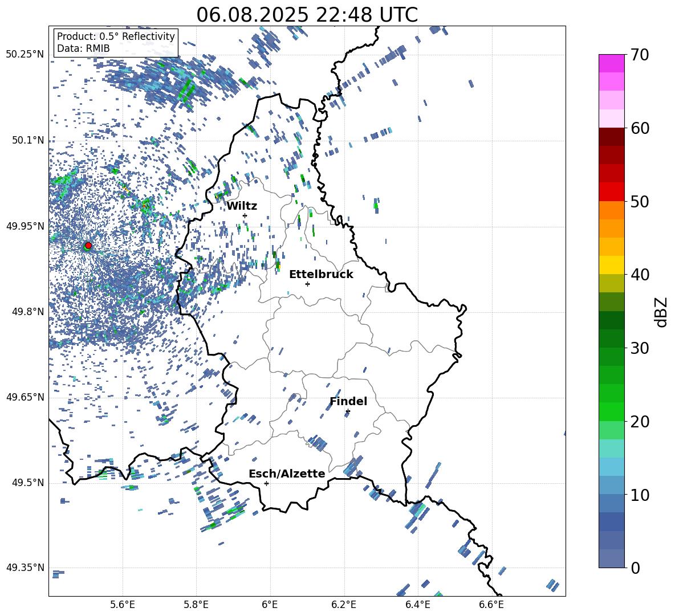Screen dimensions: 675x616
Task: Click the 49.95°N latitude label
Action: 25,226
